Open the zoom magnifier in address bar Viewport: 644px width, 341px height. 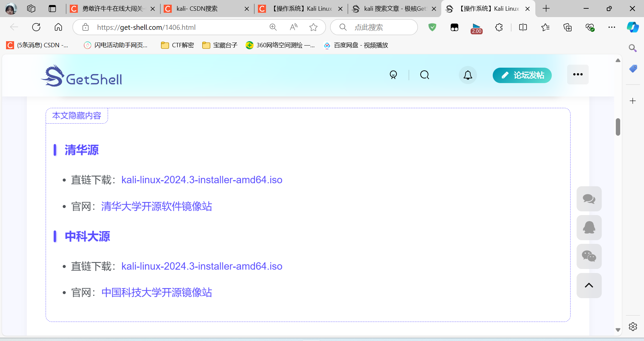[x=273, y=27]
